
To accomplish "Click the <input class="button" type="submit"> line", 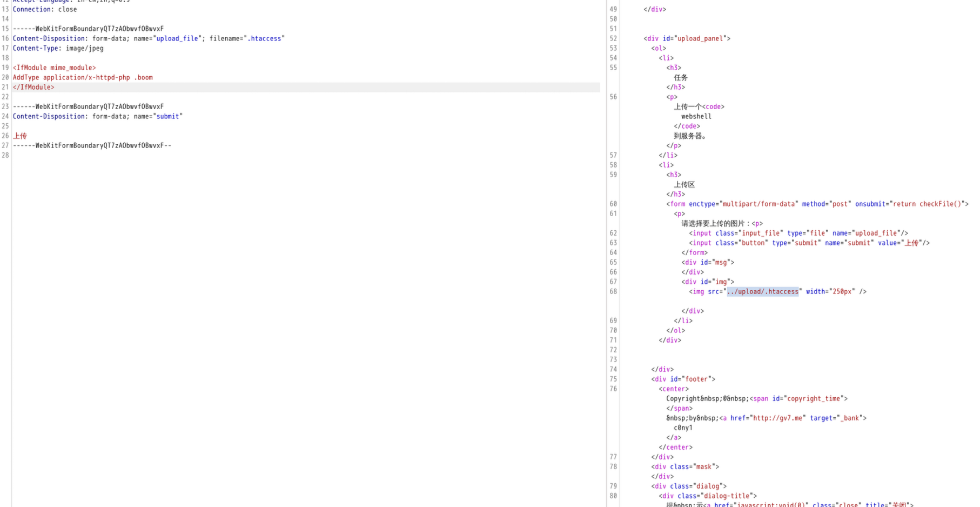I will coord(809,243).
